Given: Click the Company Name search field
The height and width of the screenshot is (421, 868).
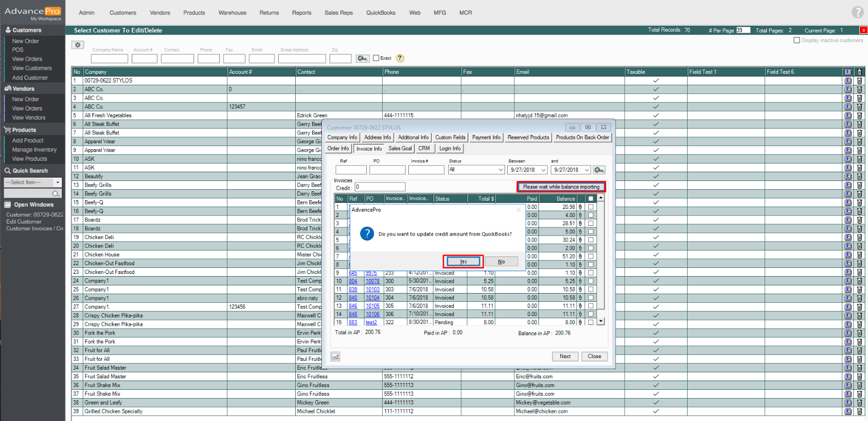Looking at the screenshot, I should [109, 59].
